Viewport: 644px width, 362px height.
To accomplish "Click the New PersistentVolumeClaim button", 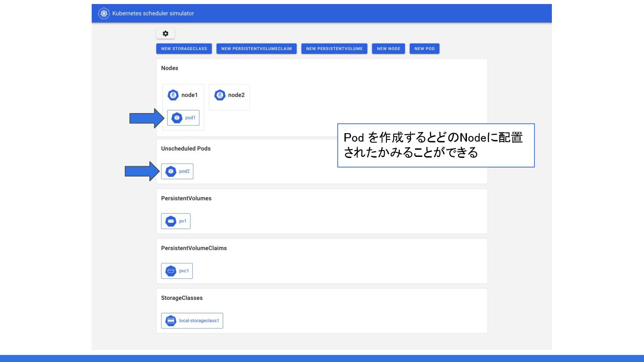I will pyautogui.click(x=257, y=49).
